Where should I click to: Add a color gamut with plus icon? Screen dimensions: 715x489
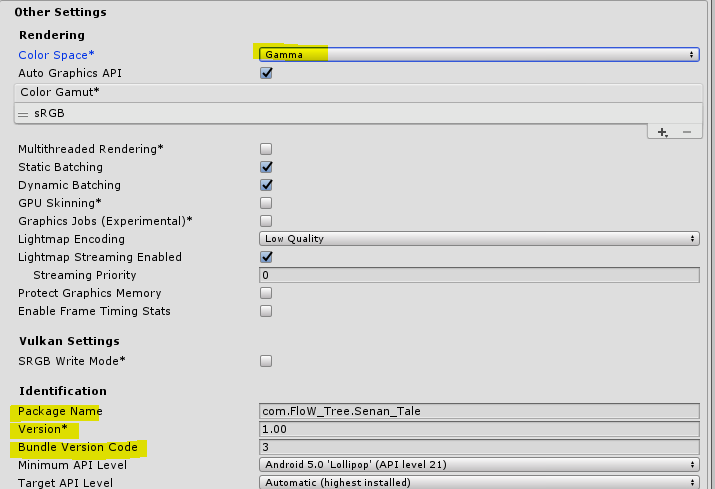(x=663, y=132)
